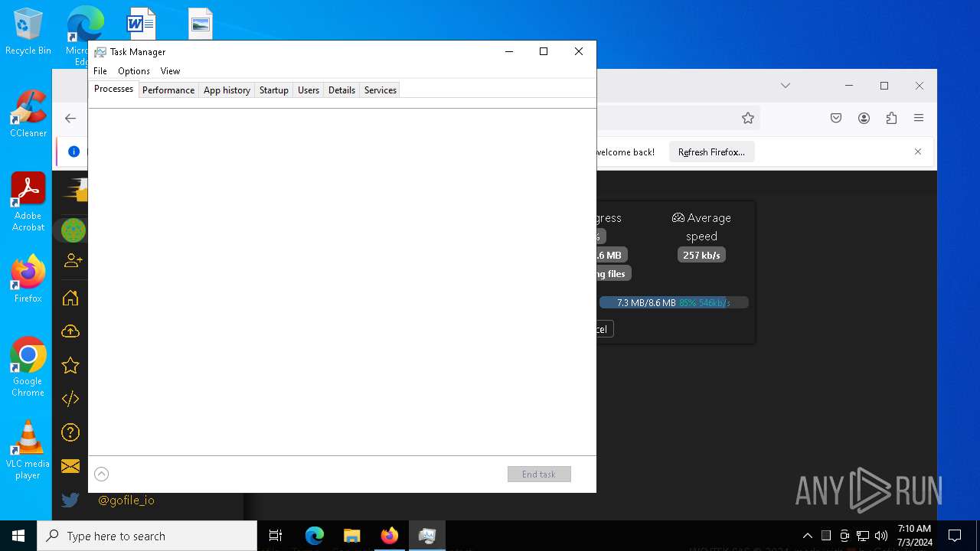Click the gofile mail envelope icon
The height and width of the screenshot is (551, 980).
coord(70,466)
